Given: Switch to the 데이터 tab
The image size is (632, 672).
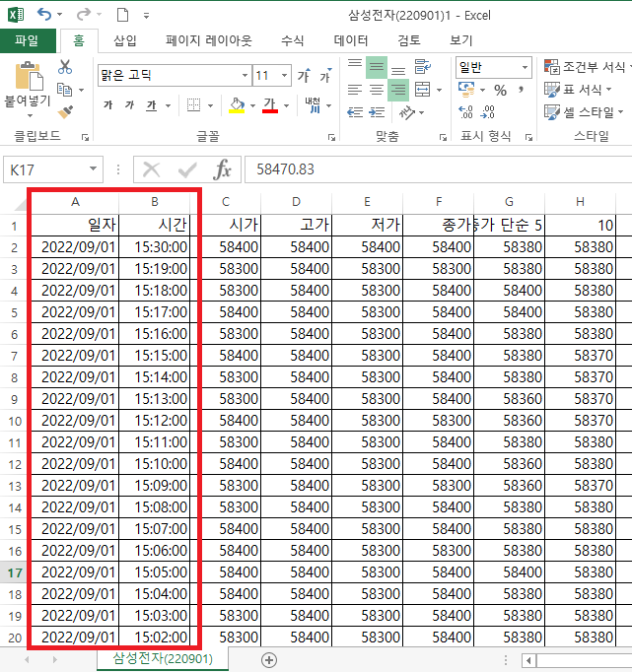Looking at the screenshot, I should click(x=351, y=41).
